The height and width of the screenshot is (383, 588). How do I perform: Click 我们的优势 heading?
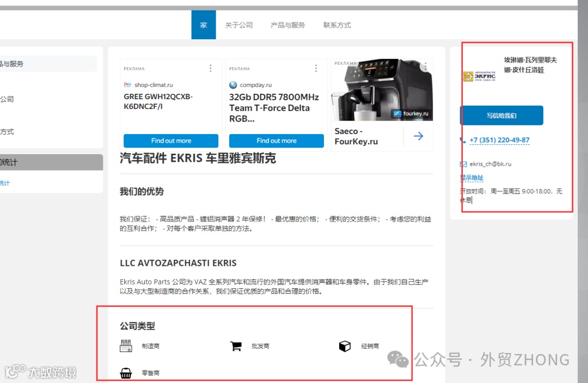point(142,192)
